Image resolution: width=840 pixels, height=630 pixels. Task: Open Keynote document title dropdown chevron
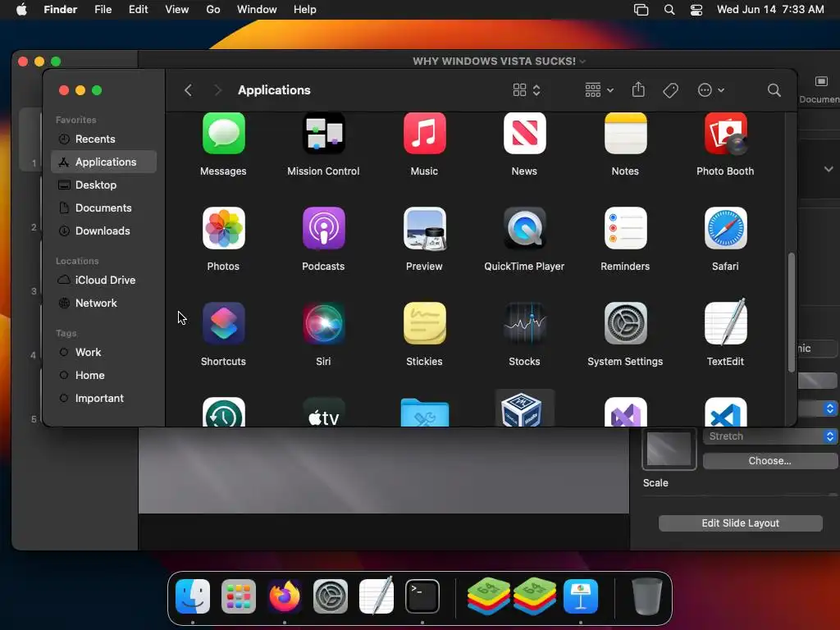(582, 62)
